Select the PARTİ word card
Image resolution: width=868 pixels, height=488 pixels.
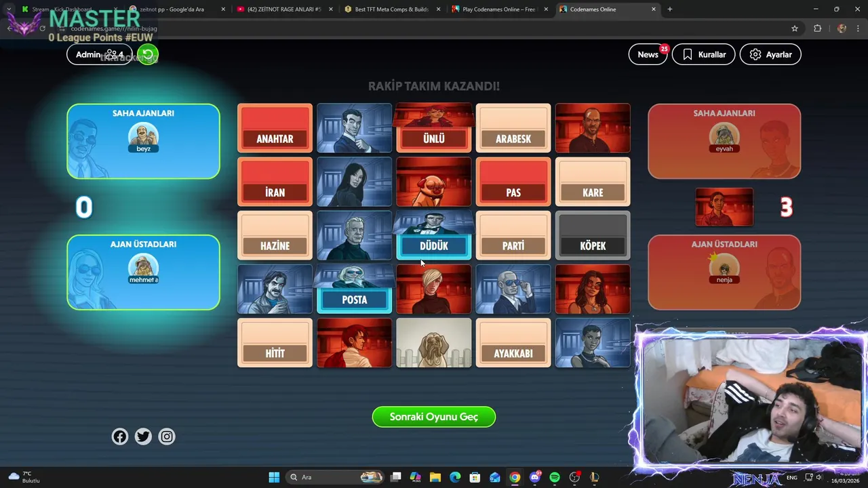pos(513,235)
